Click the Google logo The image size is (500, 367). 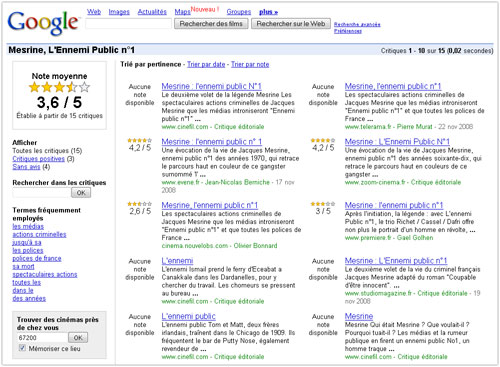click(x=43, y=23)
